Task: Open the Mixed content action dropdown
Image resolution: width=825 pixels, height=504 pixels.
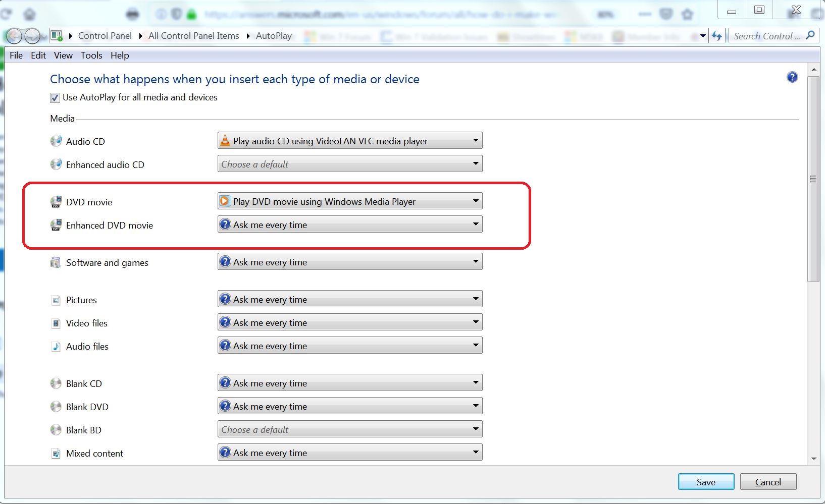Action: [350, 453]
